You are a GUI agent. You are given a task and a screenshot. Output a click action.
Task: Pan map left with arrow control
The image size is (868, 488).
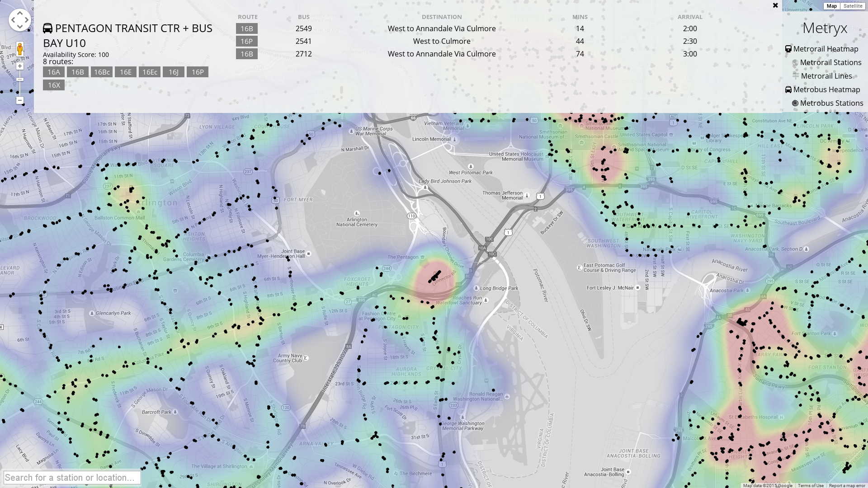tap(13, 20)
